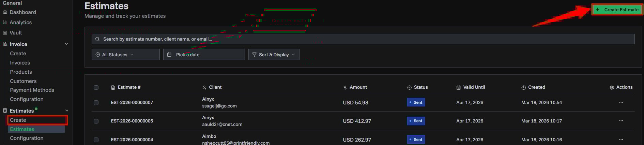Screen dimensions: 644x145
Task: Click the Status column check icon
Action: pyautogui.click(x=410, y=88)
